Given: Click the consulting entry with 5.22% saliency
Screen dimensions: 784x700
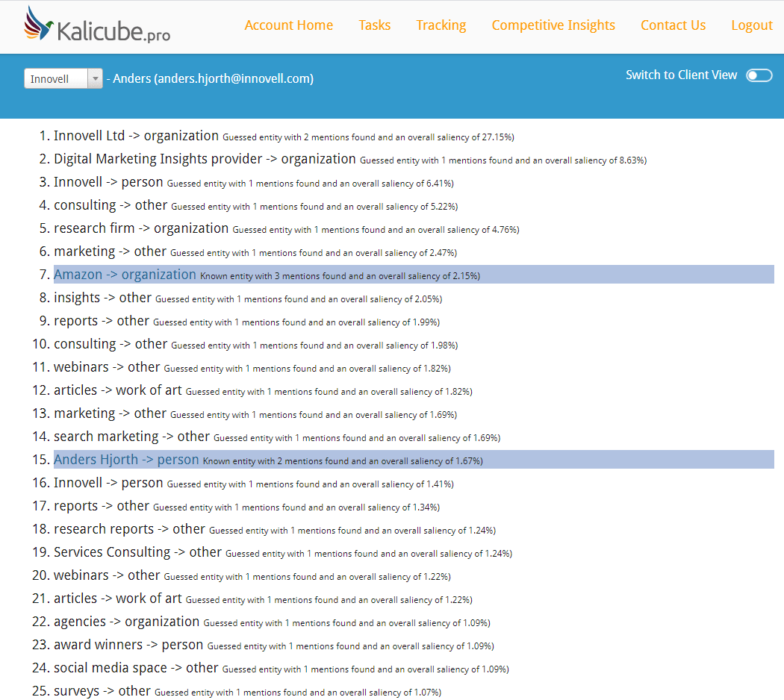Looking at the screenshot, I should tap(256, 205).
